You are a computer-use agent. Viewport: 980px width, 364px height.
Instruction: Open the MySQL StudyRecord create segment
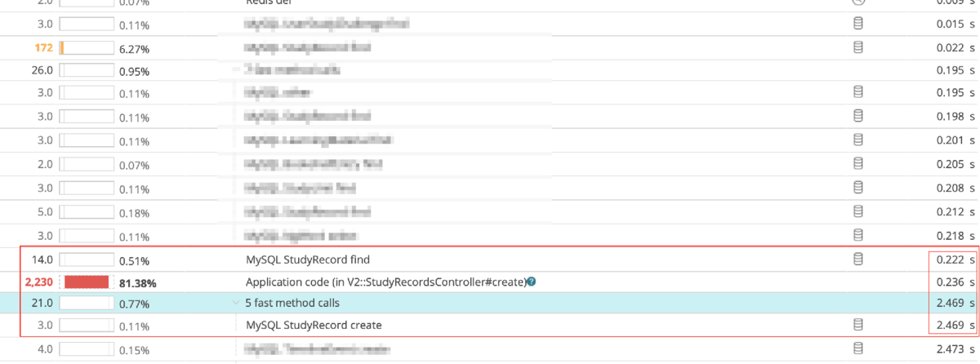pos(314,326)
